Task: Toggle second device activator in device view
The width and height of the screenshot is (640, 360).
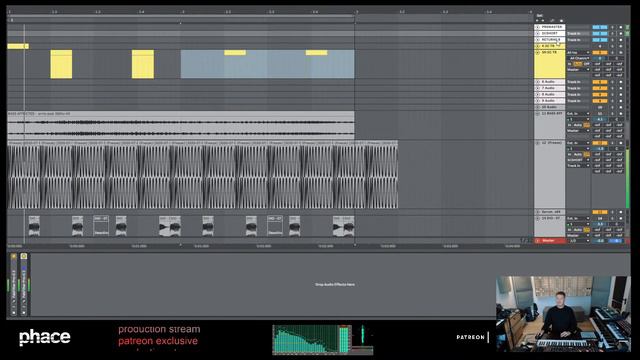Action: (x=24, y=256)
